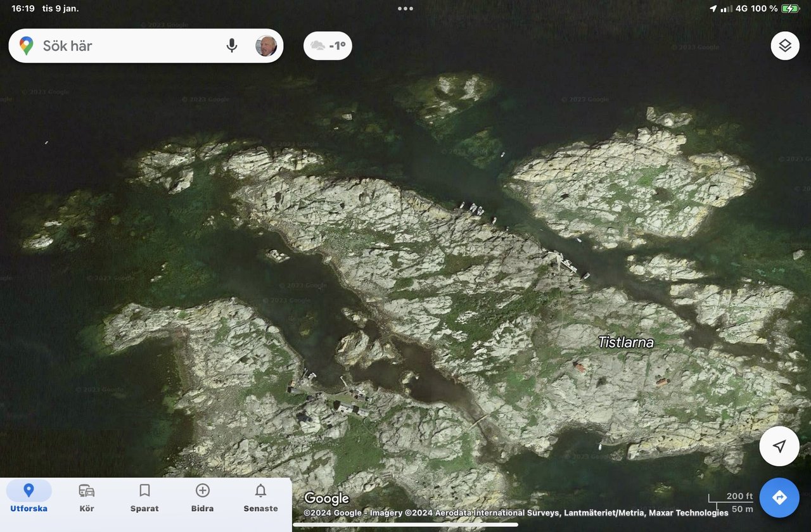This screenshot has width=811, height=532.
Task: Tap the blue directions button
Action: [779, 497]
